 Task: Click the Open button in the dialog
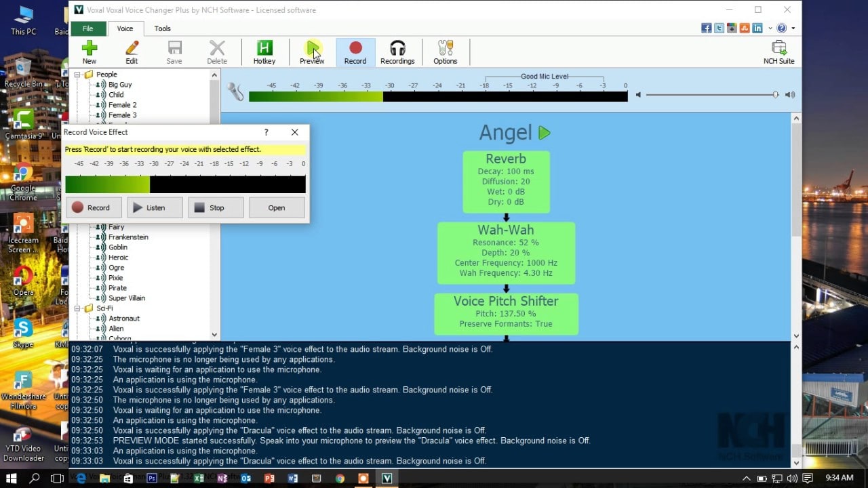tap(277, 207)
